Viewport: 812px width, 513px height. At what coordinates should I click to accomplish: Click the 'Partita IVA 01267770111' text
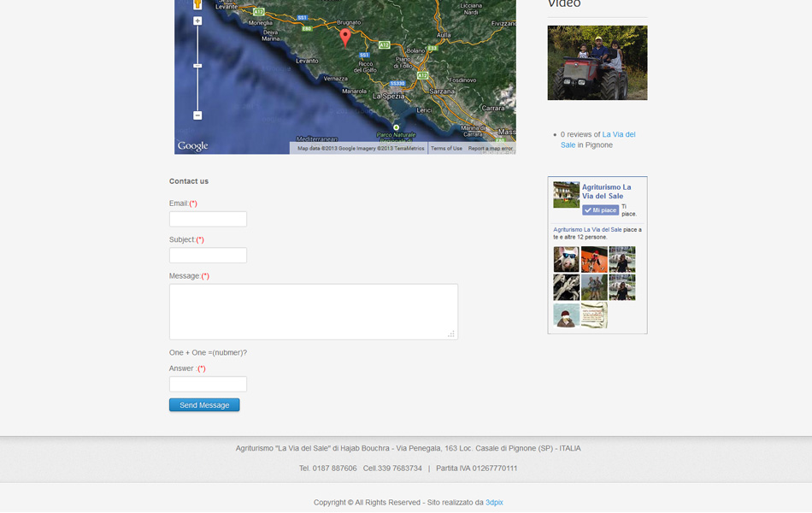pyautogui.click(x=476, y=468)
